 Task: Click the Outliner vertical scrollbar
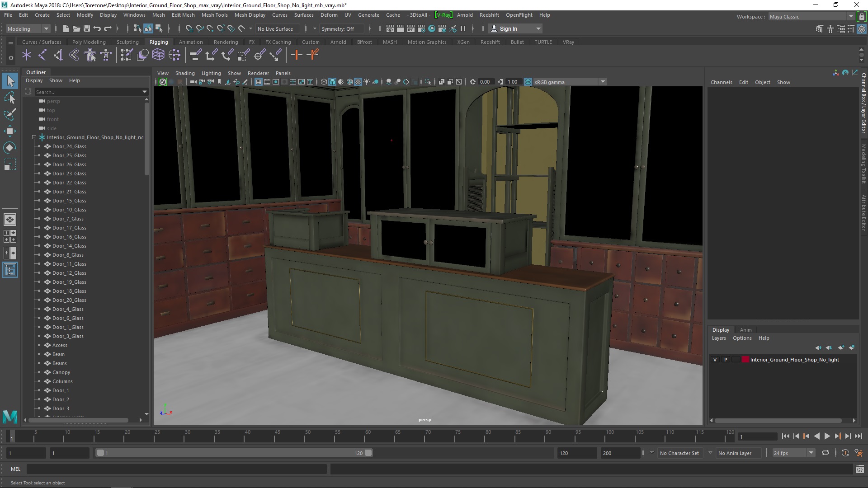[146, 138]
